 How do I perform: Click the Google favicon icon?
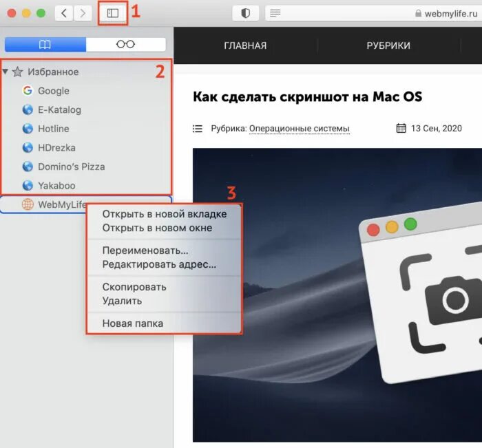point(28,91)
